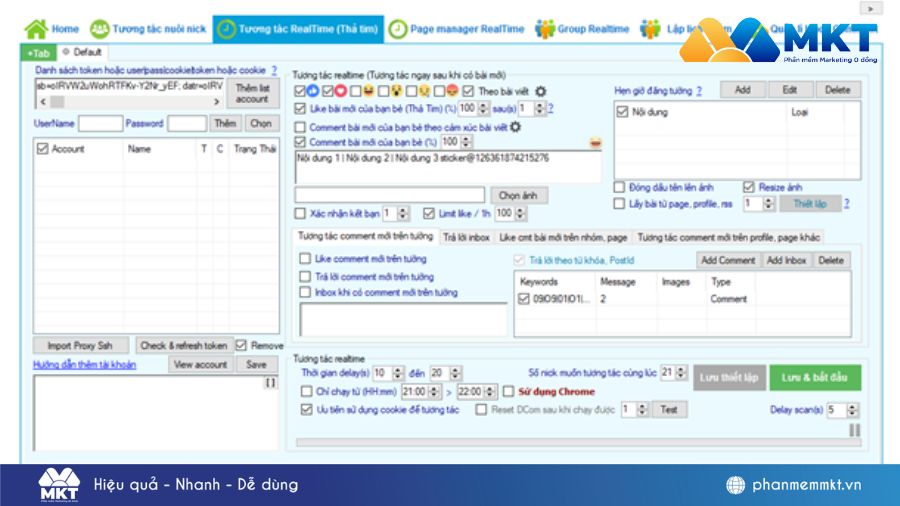This screenshot has width=900, height=506.
Task: Switch to Trả lời inbox tab
Action: click(x=466, y=237)
